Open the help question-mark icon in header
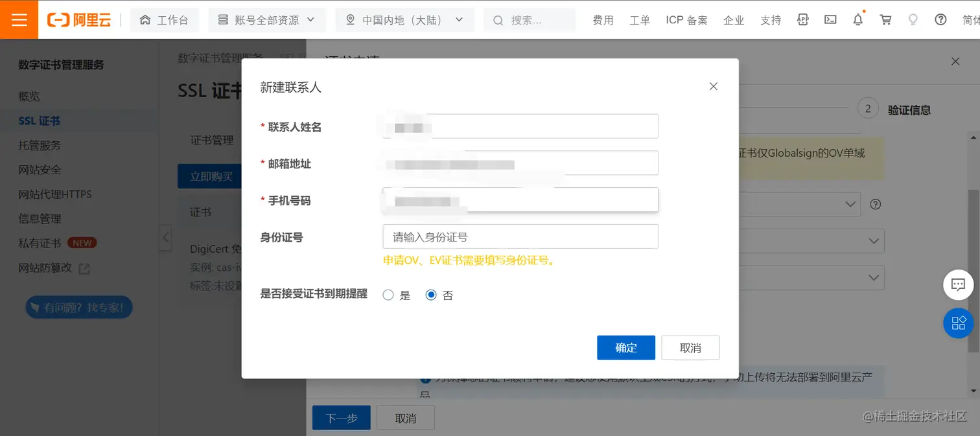This screenshot has height=436, width=980. pyautogui.click(x=940, y=19)
